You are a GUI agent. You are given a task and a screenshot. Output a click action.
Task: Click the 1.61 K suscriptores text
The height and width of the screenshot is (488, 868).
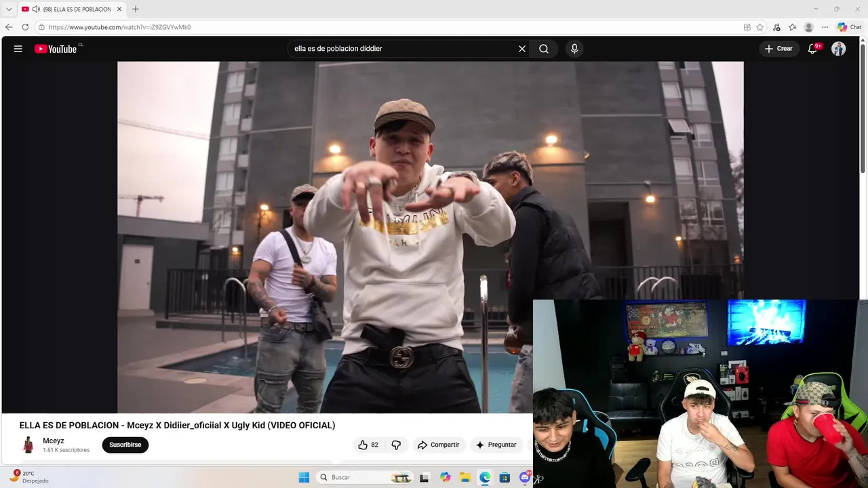click(66, 450)
